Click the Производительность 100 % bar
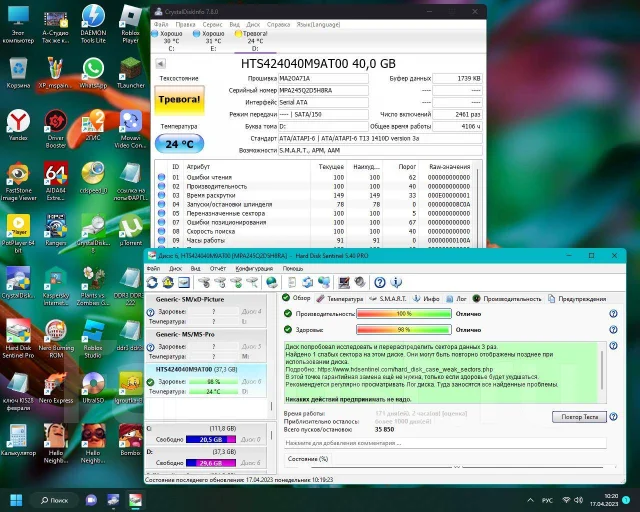This screenshot has width=640, height=512. (404, 314)
